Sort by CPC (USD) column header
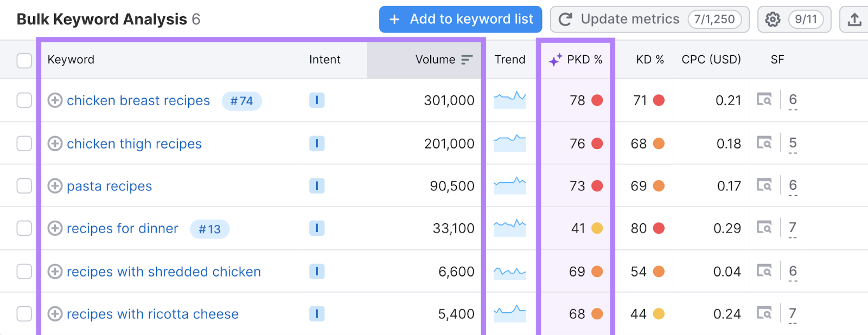The height and width of the screenshot is (335, 868). pos(711,60)
